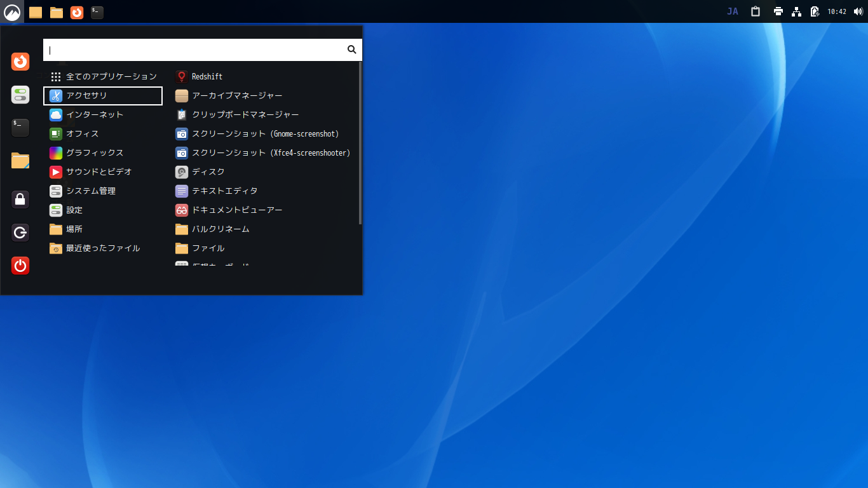Viewport: 868px width, 488px height.
Task: Open the open-folder file manager launcher in the top panel
Action: [57, 12]
